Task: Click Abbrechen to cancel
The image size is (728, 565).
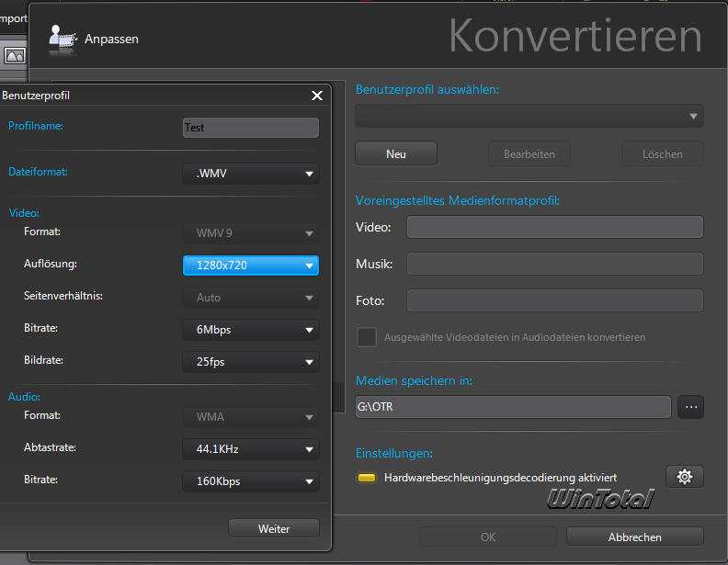Action: click(634, 537)
